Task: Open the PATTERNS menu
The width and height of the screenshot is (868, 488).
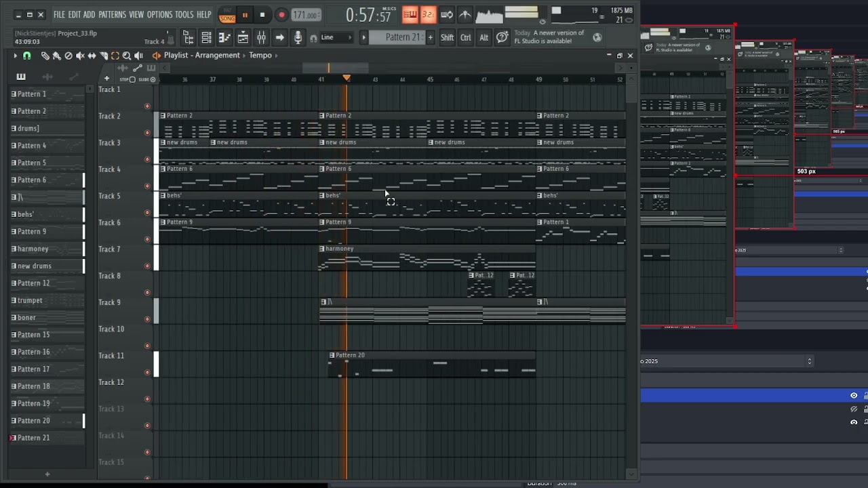Action: [x=112, y=15]
